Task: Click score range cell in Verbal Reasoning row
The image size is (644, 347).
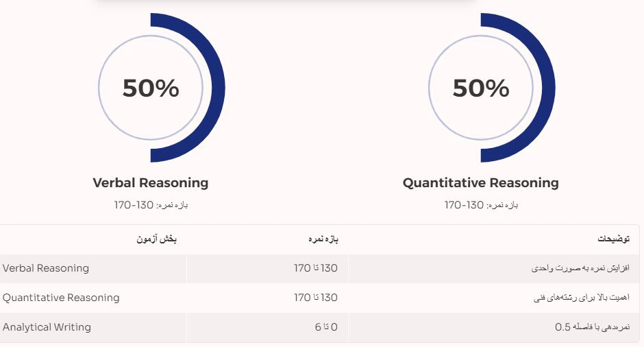Action: pyautogui.click(x=316, y=268)
